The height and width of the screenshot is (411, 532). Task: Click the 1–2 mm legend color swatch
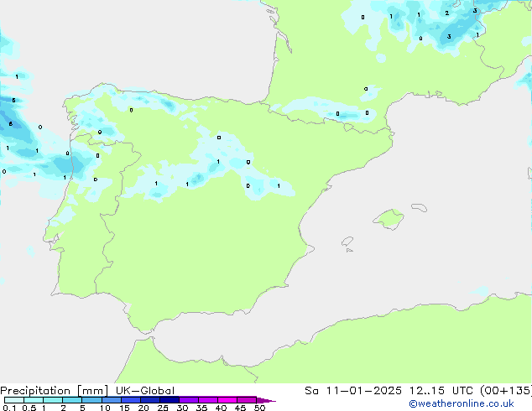pos(53,400)
